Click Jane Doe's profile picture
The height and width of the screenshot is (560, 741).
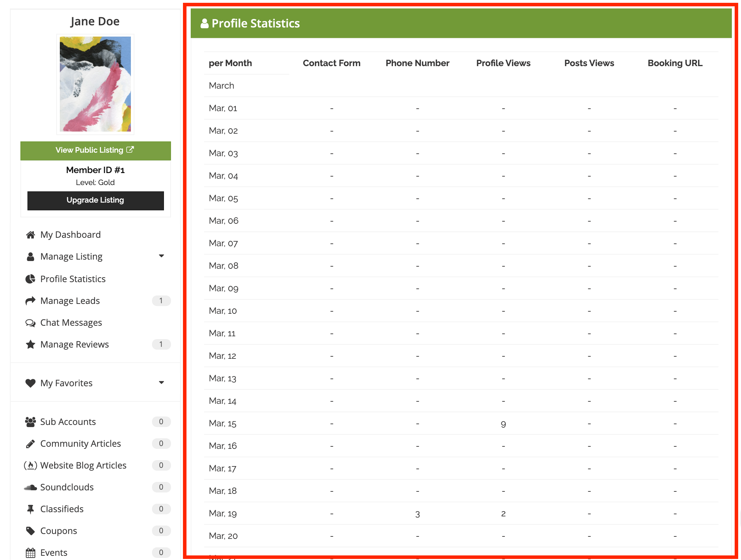coord(95,84)
